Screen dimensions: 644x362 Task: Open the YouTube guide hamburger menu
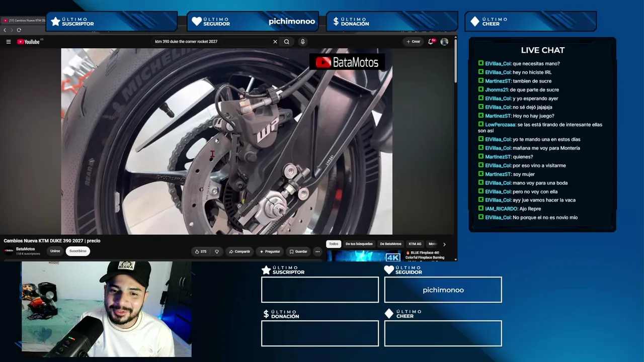[x=9, y=42]
